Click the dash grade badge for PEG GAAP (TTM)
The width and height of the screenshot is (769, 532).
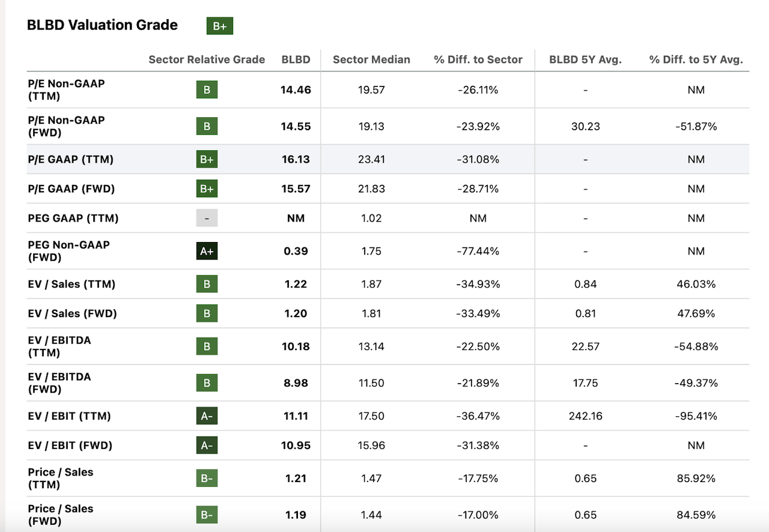(207, 219)
